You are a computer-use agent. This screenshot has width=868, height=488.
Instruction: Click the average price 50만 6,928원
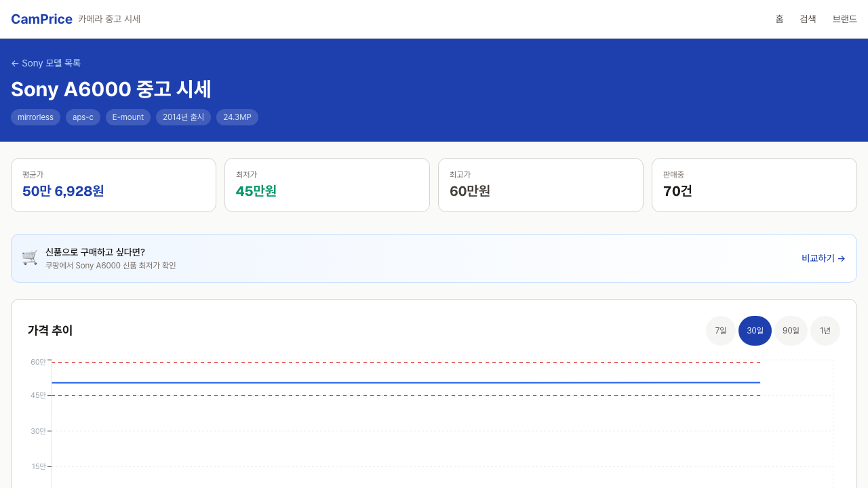tap(63, 191)
